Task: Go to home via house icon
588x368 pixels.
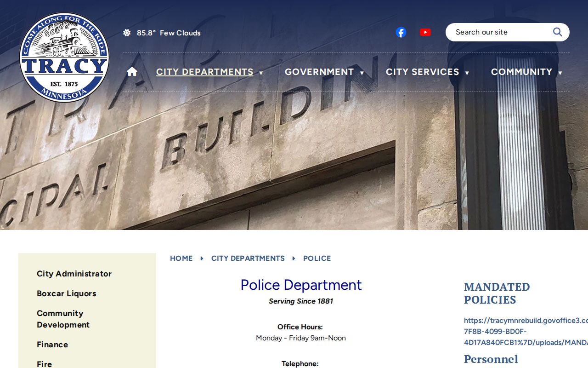Action: (x=132, y=72)
